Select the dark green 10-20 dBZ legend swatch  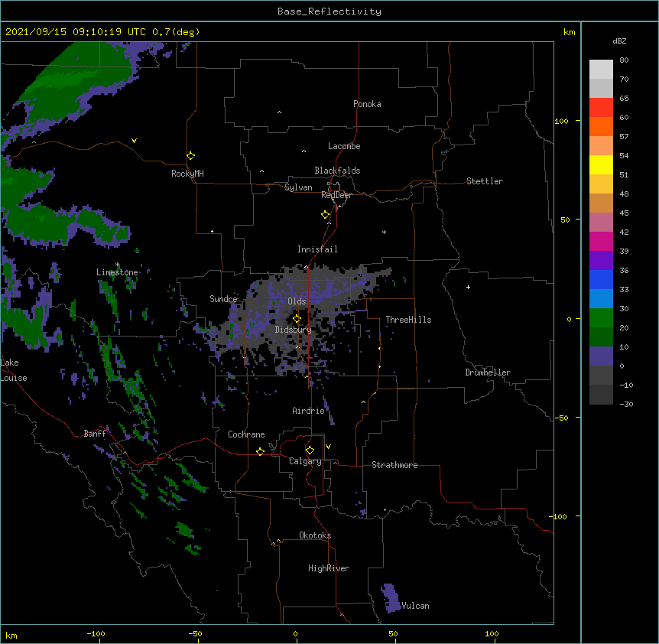601,337
